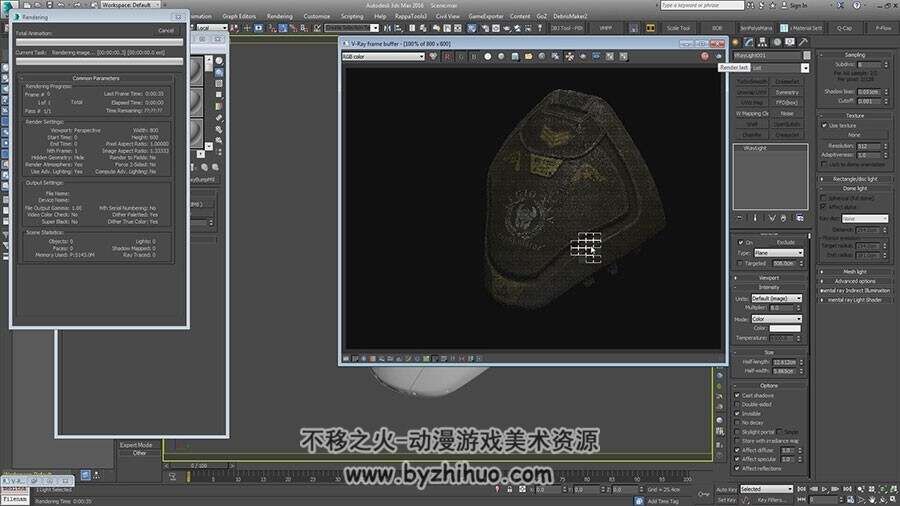Viewport: 900px width, 506px height.
Task: Click the Mirror tool in main toolbar
Action: coord(388,28)
